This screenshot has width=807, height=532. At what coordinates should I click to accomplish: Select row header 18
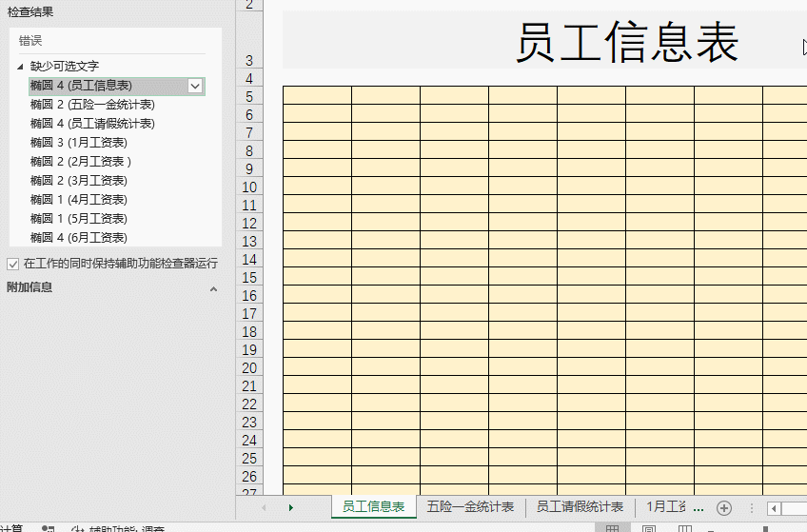[249, 331]
